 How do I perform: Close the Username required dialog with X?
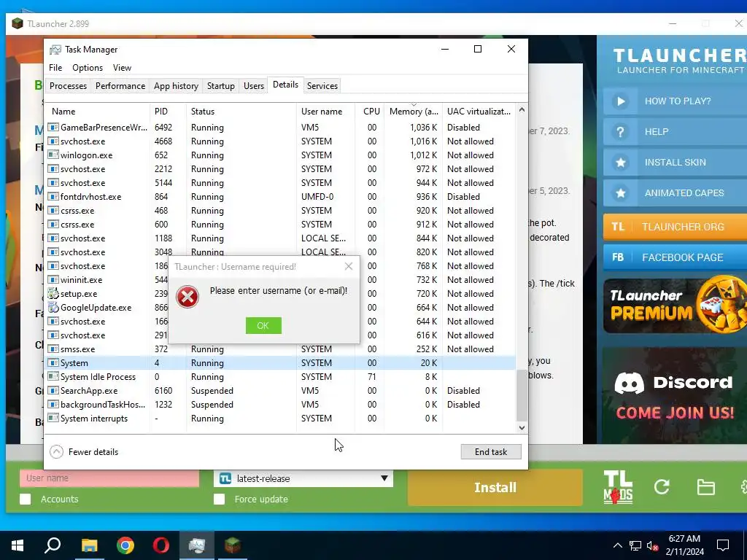point(349,266)
